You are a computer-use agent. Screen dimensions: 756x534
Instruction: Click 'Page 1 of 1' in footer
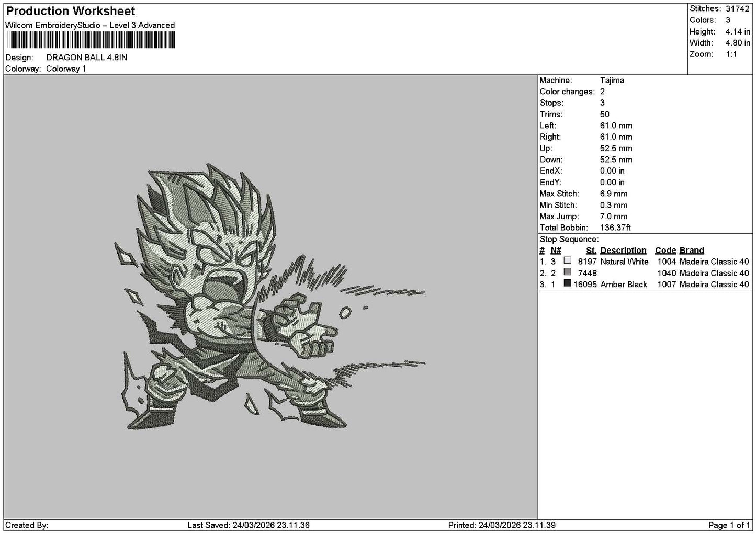(x=729, y=525)
